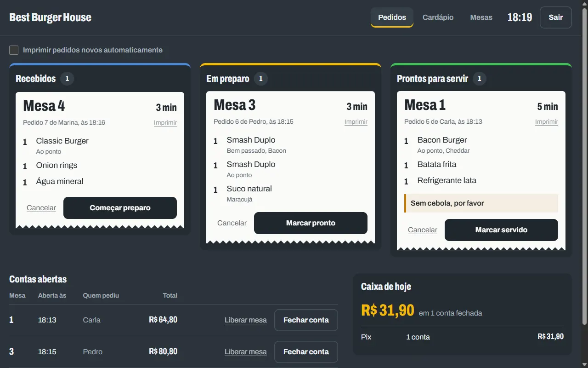Click the R$ 80,80 total

point(163,351)
